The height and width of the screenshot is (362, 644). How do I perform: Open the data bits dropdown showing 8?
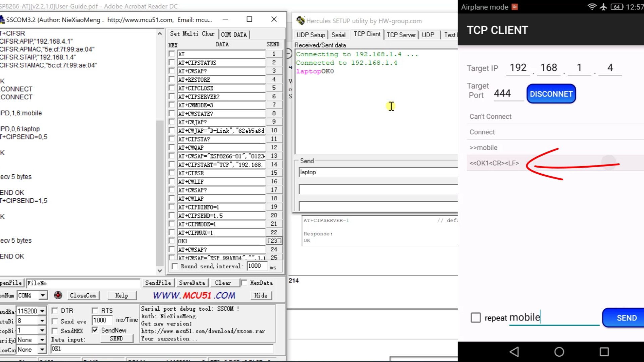coord(42,321)
